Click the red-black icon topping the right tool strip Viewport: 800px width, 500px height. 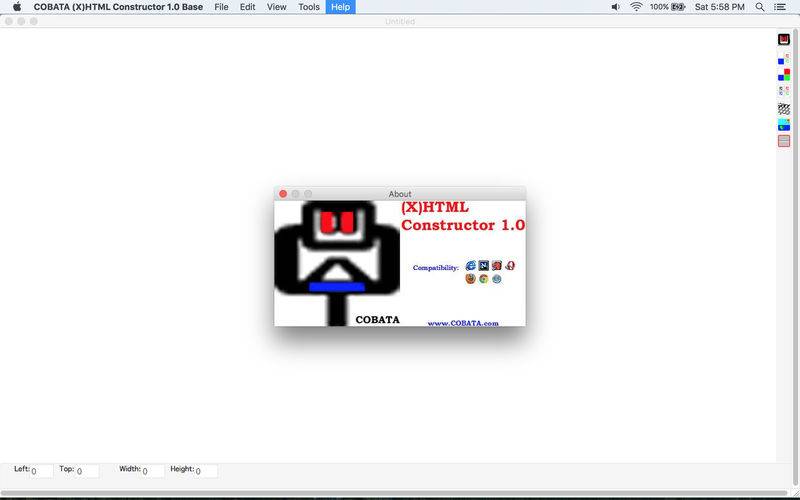(x=784, y=39)
